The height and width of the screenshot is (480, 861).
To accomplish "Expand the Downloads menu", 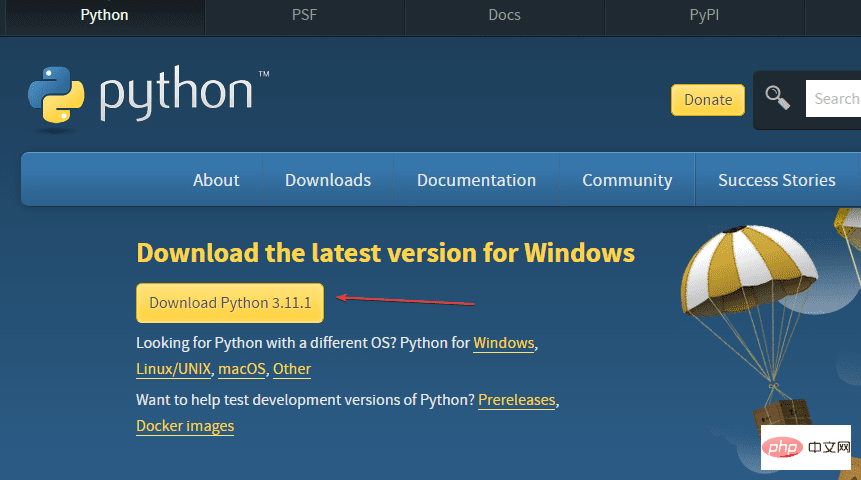I will [328, 180].
